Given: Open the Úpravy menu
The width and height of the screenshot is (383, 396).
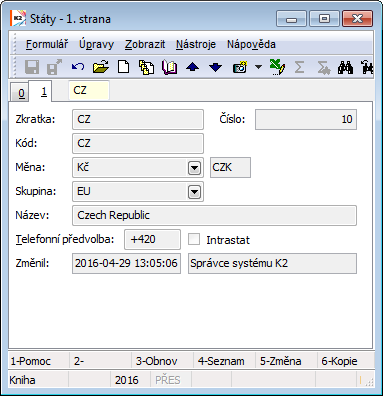Looking at the screenshot, I should click(96, 44).
